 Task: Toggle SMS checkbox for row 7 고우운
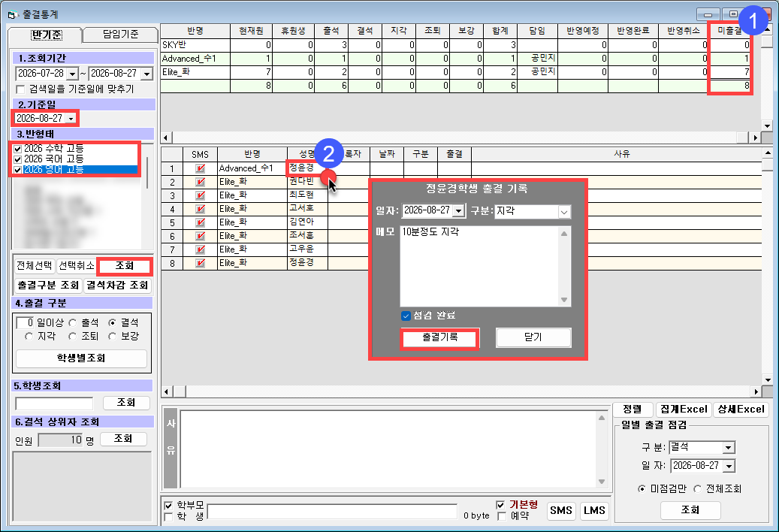pyautogui.click(x=201, y=249)
